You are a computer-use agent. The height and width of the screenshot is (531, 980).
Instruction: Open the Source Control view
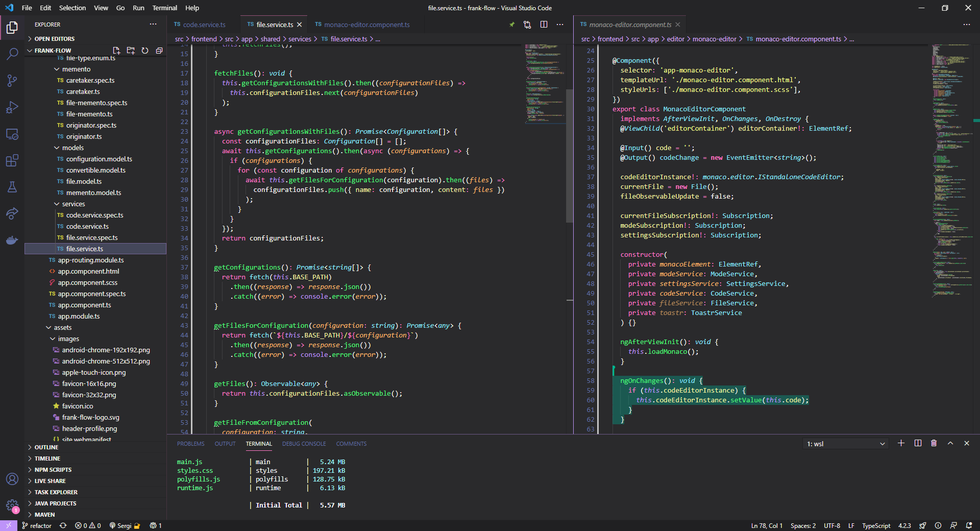point(12,81)
